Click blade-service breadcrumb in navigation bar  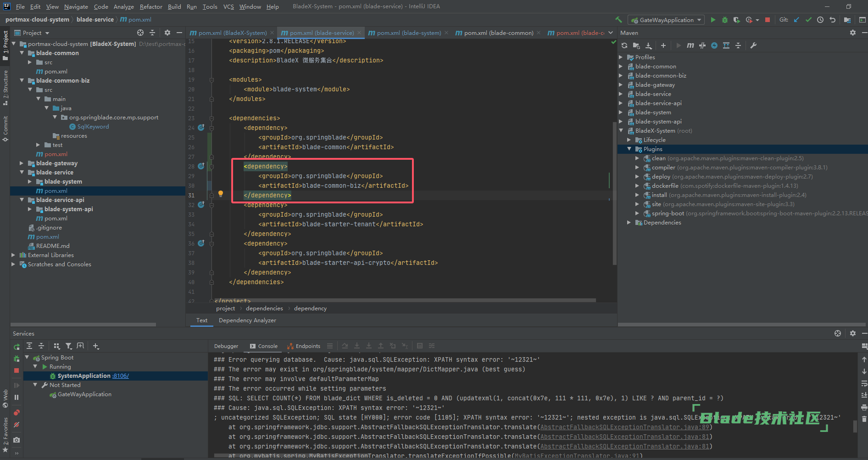pyautogui.click(x=95, y=20)
